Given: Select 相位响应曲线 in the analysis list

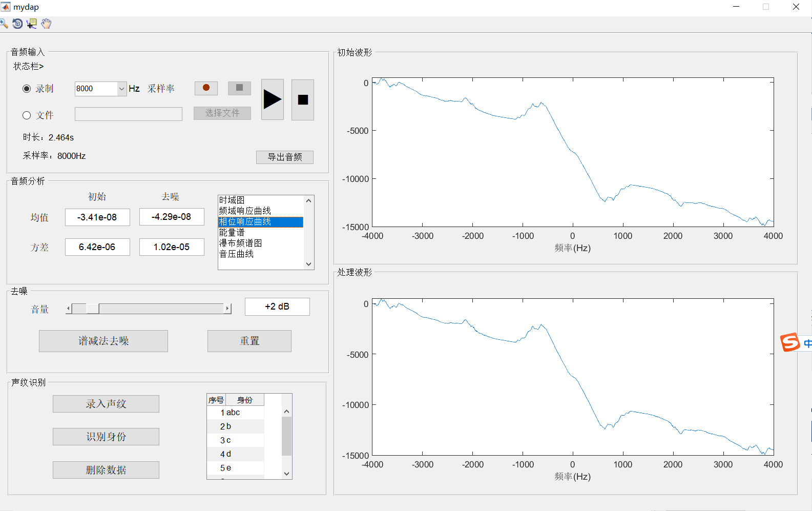Looking at the screenshot, I should coord(261,221).
